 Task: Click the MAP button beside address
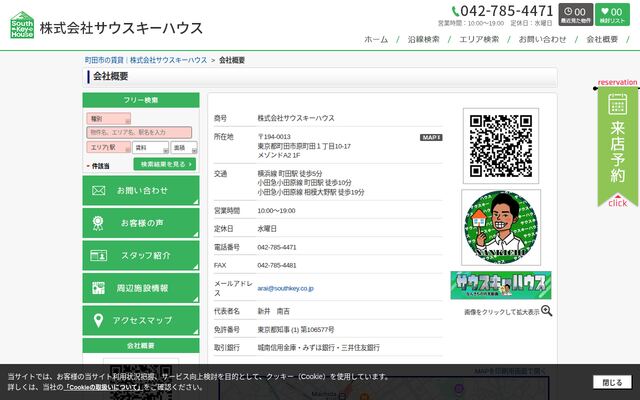point(431,138)
